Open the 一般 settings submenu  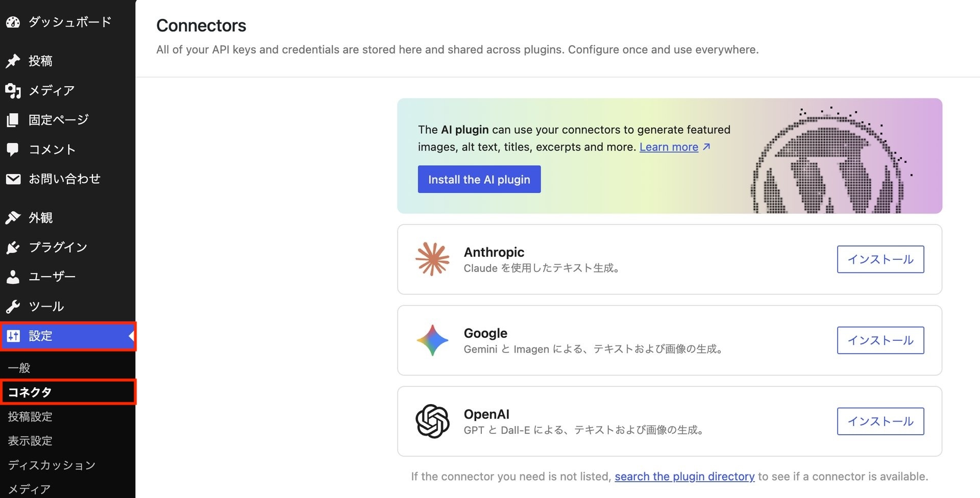[19, 368]
